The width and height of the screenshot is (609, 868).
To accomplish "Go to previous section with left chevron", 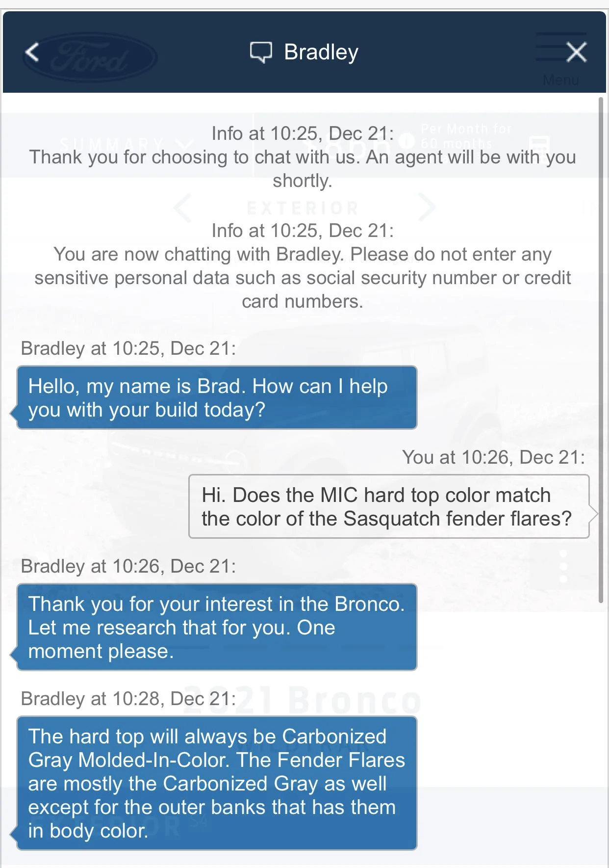I will (x=182, y=208).
